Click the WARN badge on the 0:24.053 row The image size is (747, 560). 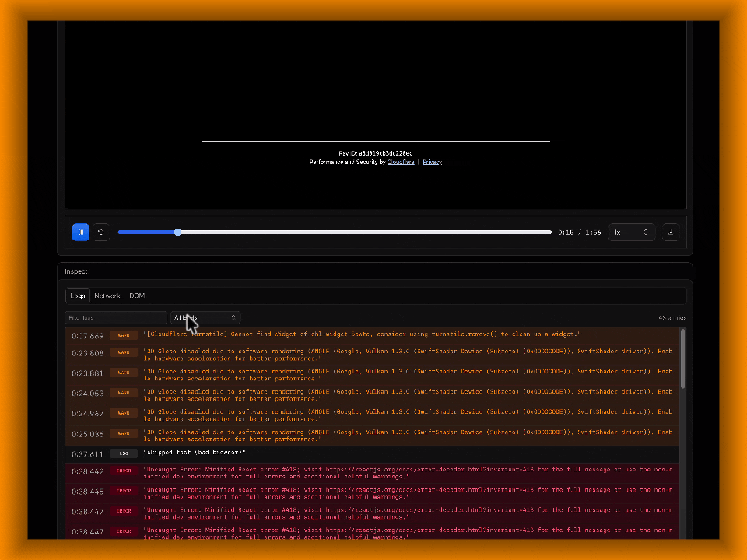pyautogui.click(x=124, y=393)
